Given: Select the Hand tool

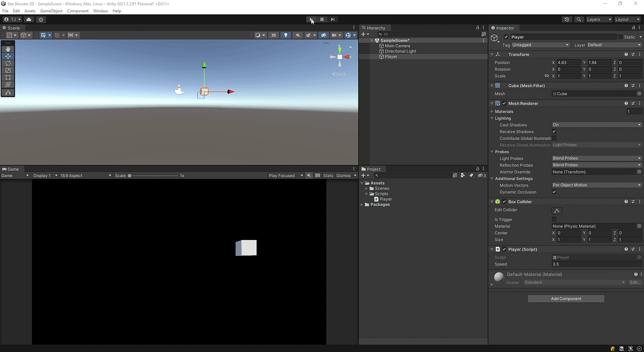Looking at the screenshot, I should pos(8,49).
